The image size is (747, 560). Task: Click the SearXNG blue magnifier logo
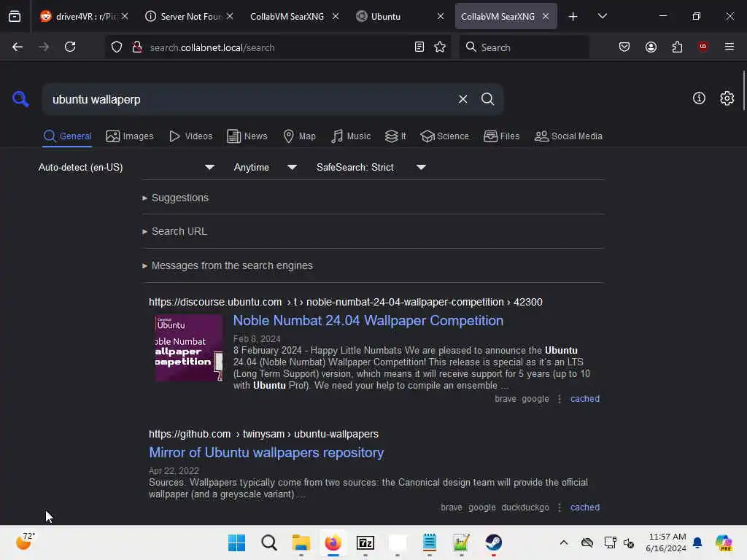point(20,99)
